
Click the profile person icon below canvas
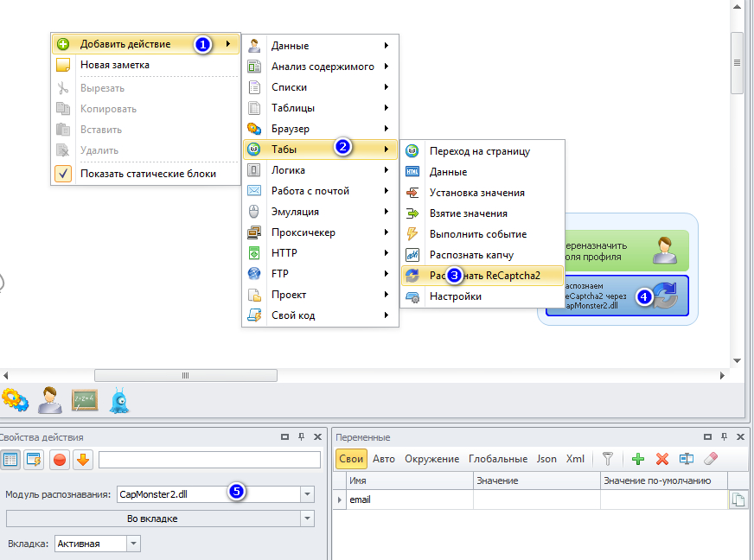[x=50, y=400]
